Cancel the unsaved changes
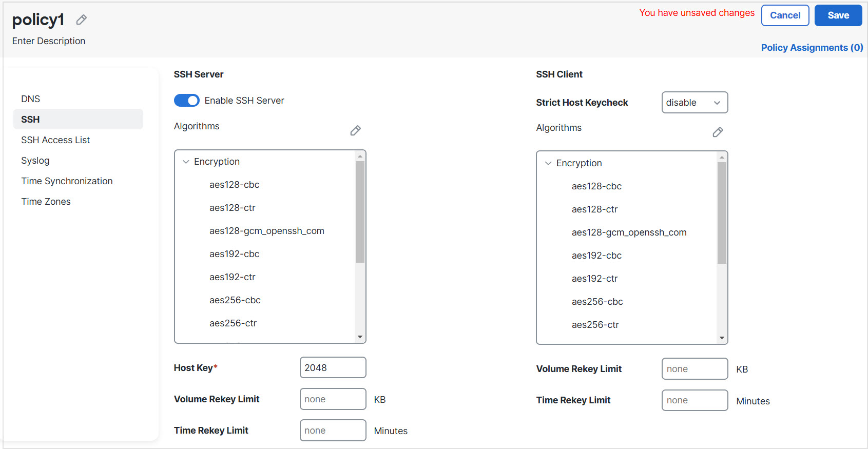Screen dimensions: 868x449 click(x=785, y=15)
